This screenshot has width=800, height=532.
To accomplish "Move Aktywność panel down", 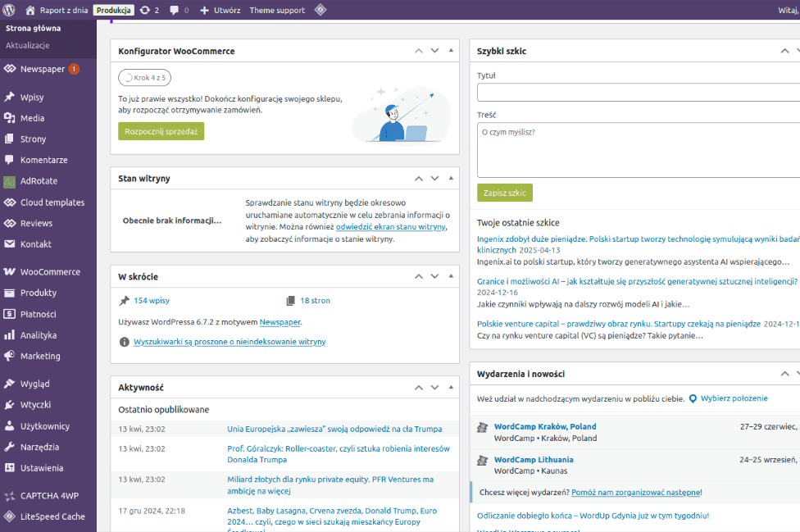I will tap(434, 387).
